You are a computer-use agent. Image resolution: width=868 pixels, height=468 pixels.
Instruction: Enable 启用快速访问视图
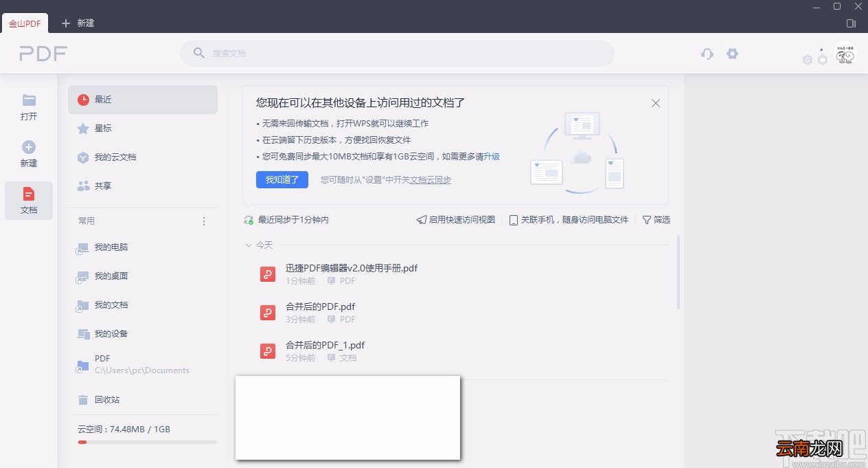pyautogui.click(x=456, y=220)
